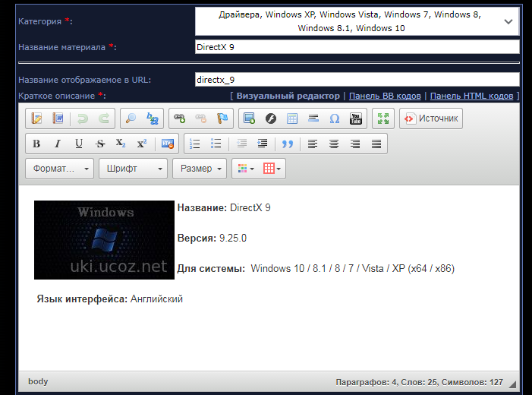532x395 pixels.
Task: Toggle strikethrough formatting
Action: 100,144
